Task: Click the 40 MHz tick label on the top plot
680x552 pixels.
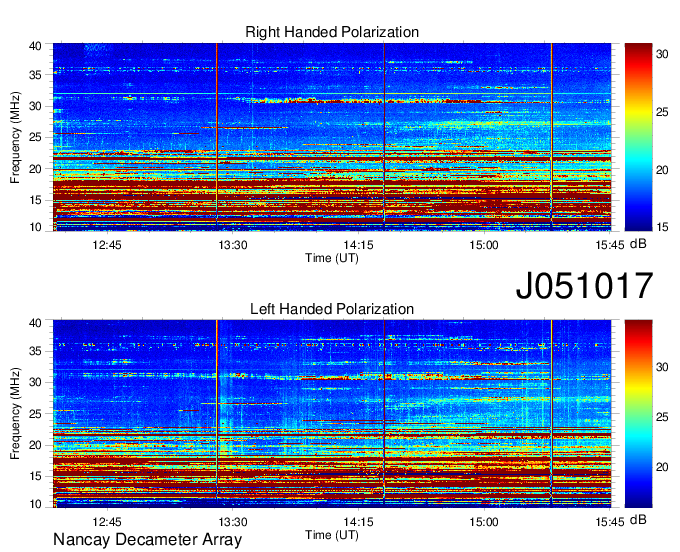Action: (x=35, y=46)
